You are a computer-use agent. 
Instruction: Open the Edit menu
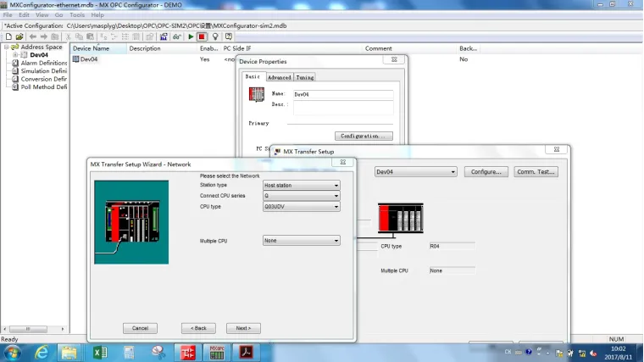[24, 14]
